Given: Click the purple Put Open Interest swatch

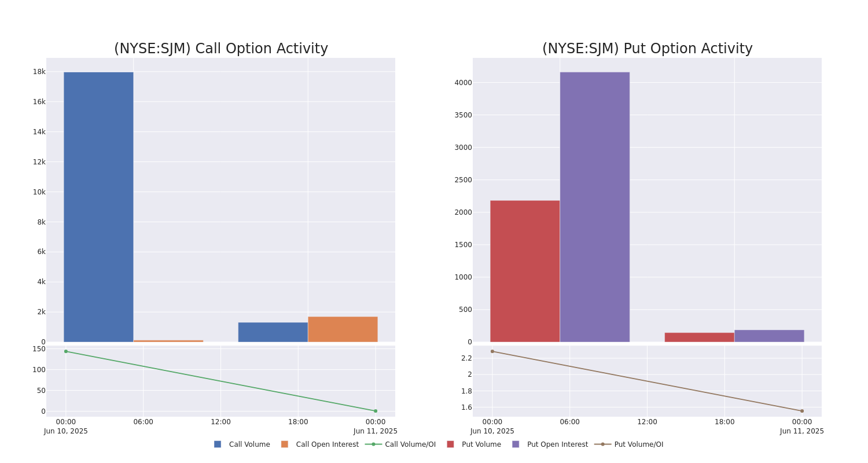Looking at the screenshot, I should 516,444.
